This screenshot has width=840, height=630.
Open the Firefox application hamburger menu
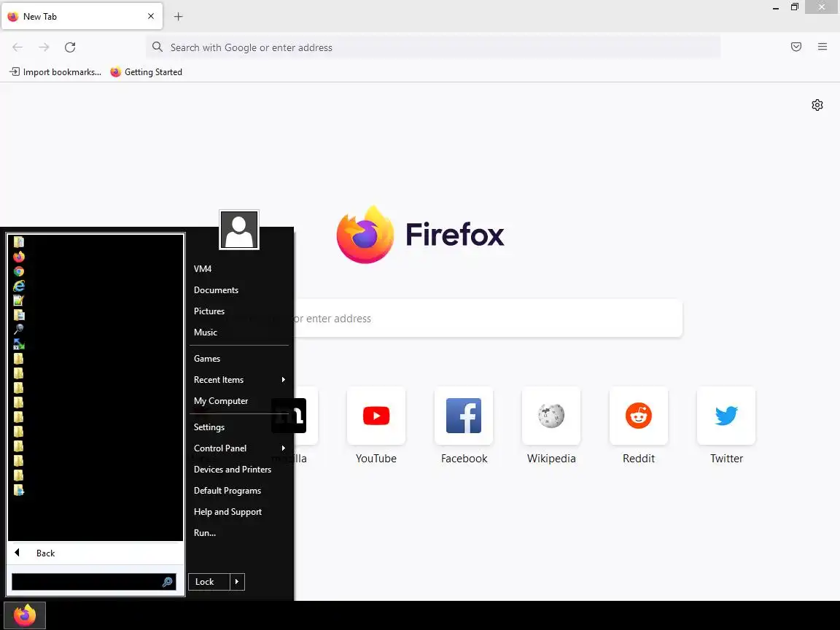coord(822,47)
